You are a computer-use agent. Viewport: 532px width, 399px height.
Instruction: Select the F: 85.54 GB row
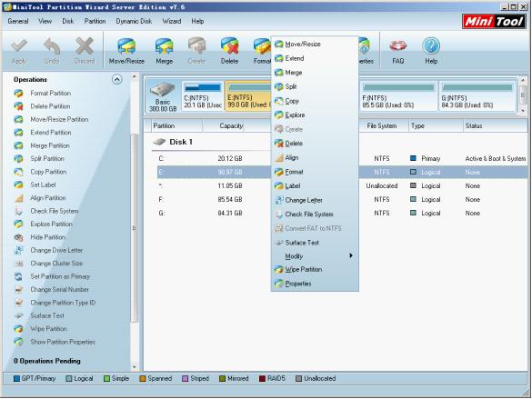[x=341, y=200]
